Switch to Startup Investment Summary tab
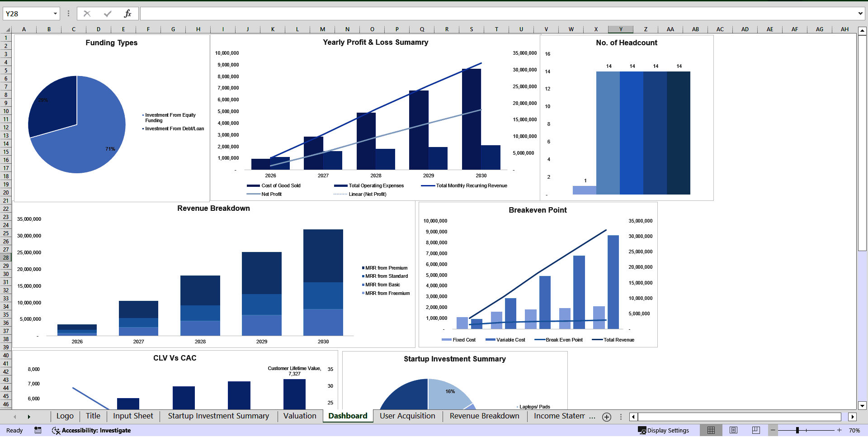 pyautogui.click(x=218, y=416)
